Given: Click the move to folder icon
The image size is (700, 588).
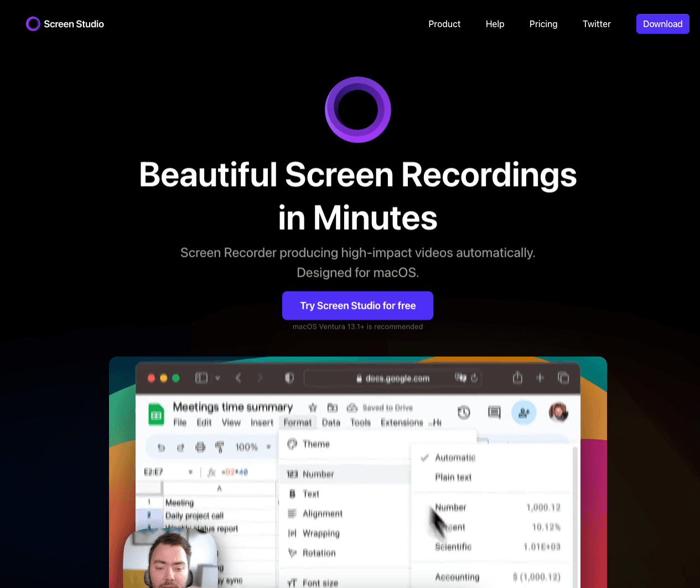Looking at the screenshot, I should (333, 408).
